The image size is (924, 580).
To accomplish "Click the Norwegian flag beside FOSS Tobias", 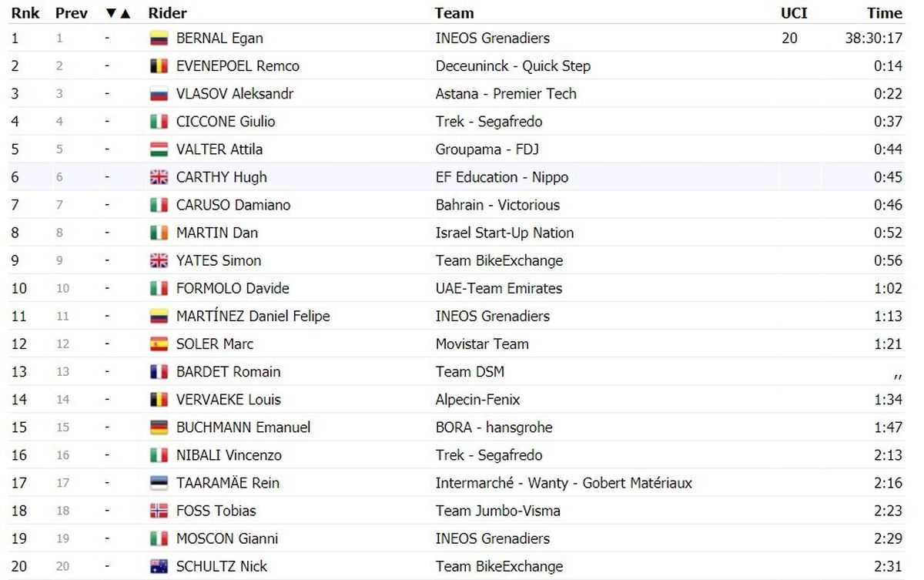I will [x=159, y=511].
